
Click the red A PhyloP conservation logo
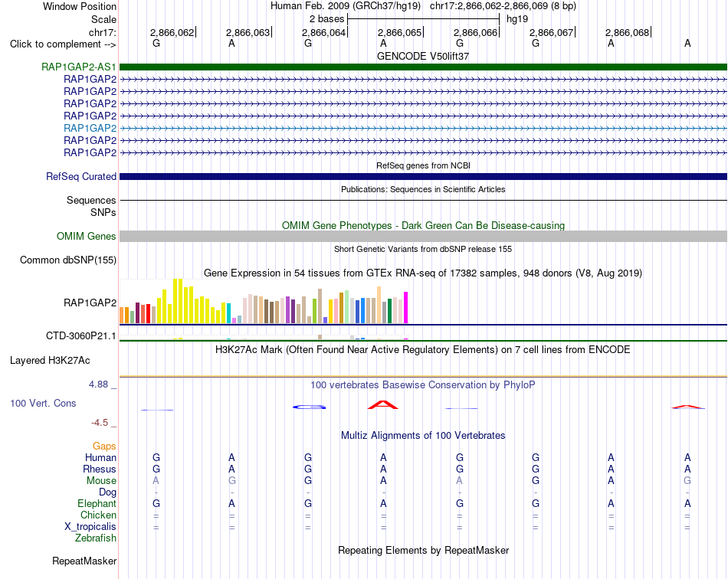pyautogui.click(x=383, y=404)
